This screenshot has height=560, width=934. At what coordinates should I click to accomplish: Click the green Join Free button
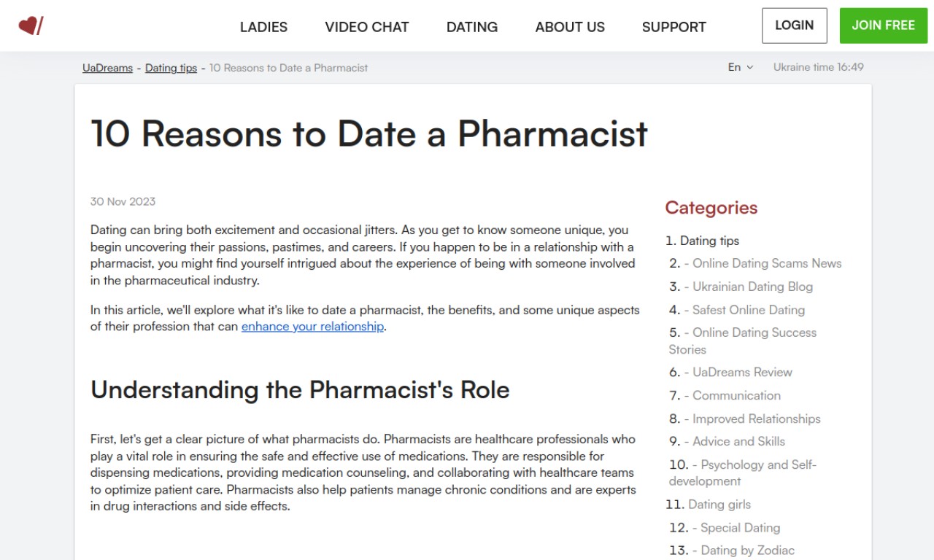click(883, 26)
